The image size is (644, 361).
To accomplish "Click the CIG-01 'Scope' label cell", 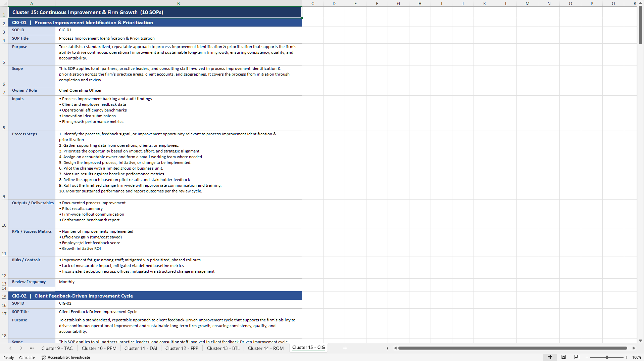I will click(32, 76).
